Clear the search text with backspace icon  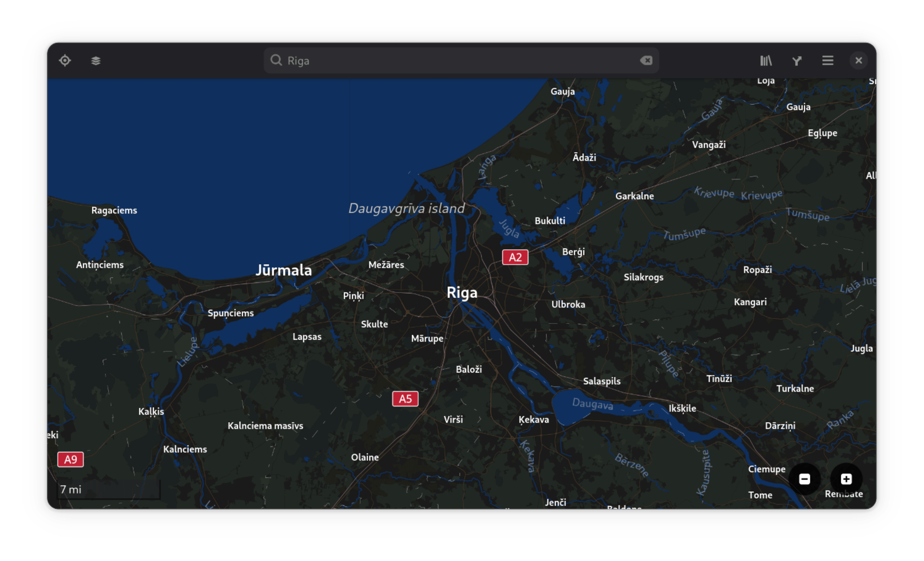coord(646,61)
